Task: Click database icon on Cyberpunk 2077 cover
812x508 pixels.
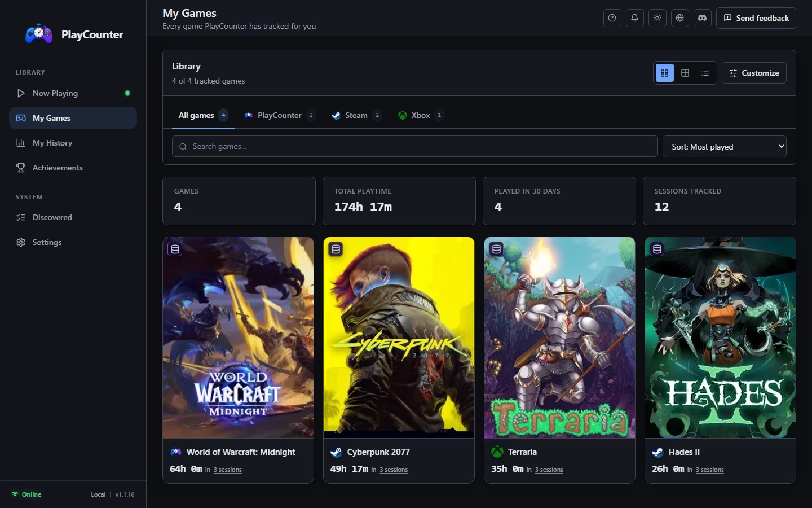Action: pos(336,249)
